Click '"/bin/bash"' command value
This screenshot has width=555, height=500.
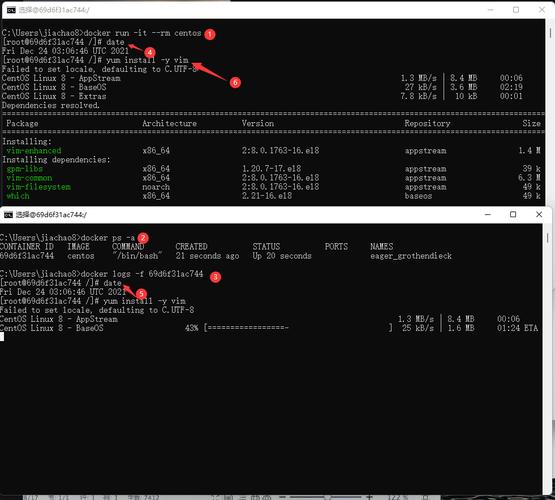[137, 256]
